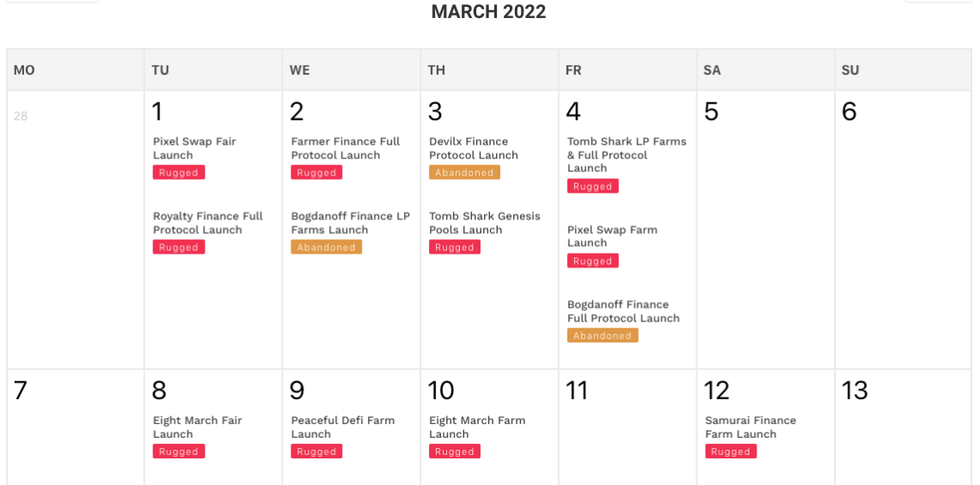Click the MARCH 2022 calendar title
This screenshot has height=485, width=980.
[488, 12]
